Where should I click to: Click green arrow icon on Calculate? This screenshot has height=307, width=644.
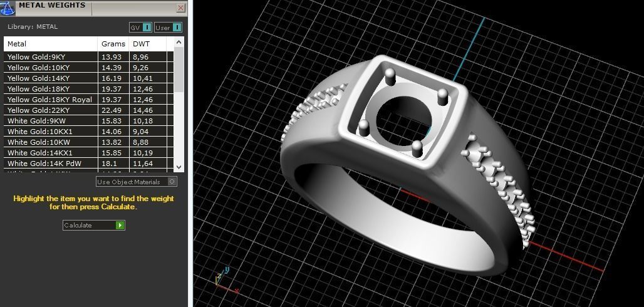(x=120, y=225)
